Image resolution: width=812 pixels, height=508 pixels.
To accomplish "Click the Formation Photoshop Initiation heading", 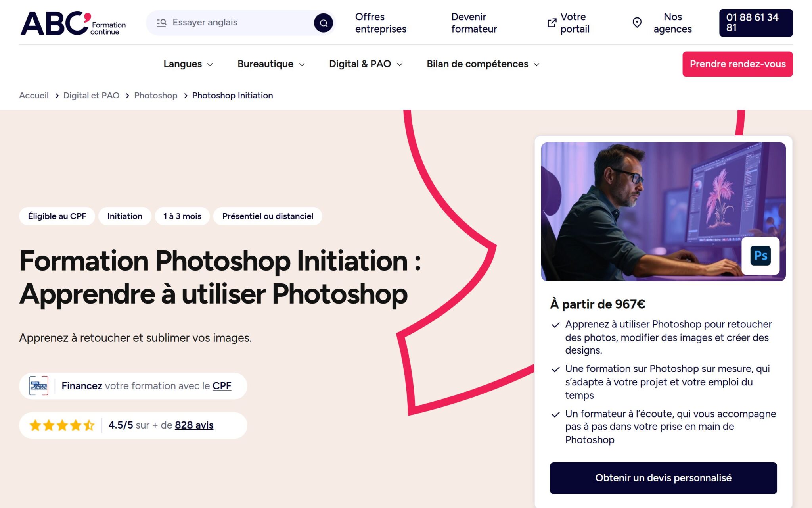I will tap(220, 277).
